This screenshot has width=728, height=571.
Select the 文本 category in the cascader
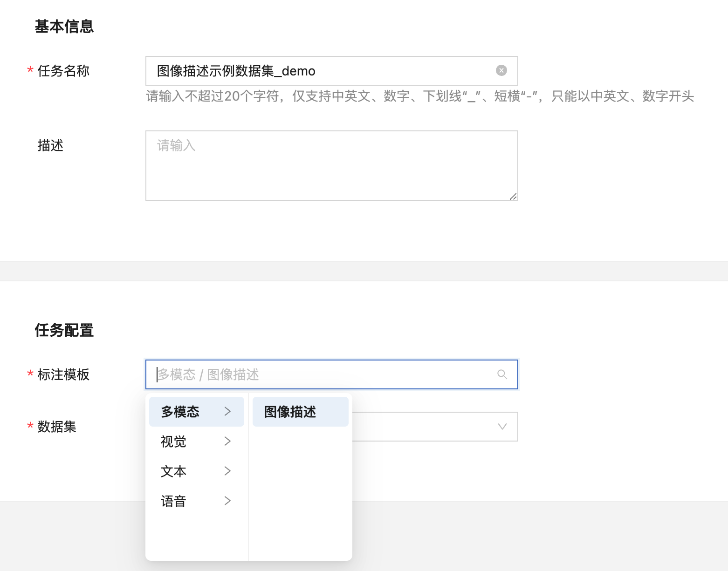tap(197, 471)
